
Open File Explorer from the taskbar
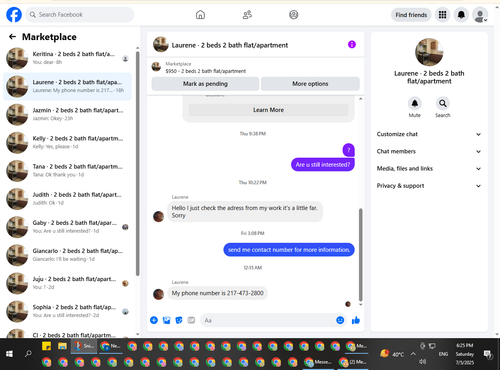[62, 346]
